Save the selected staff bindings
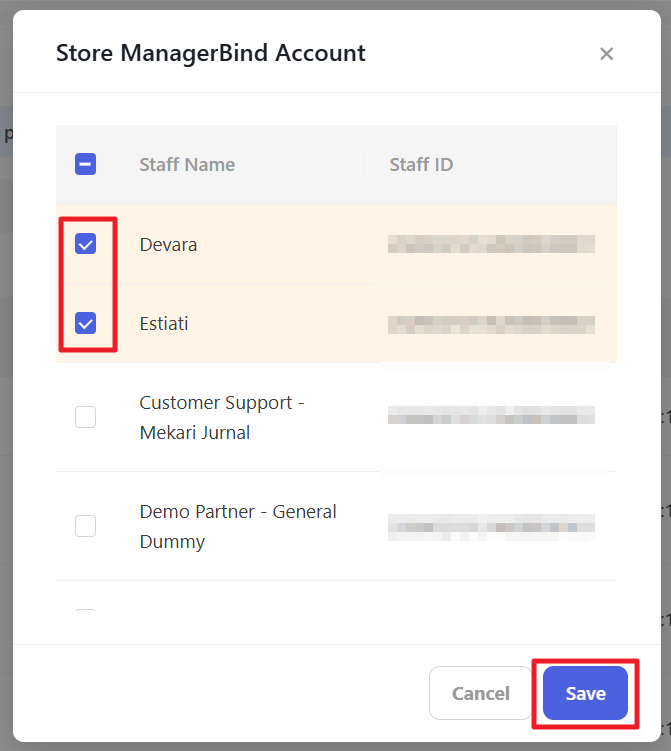 (585, 693)
